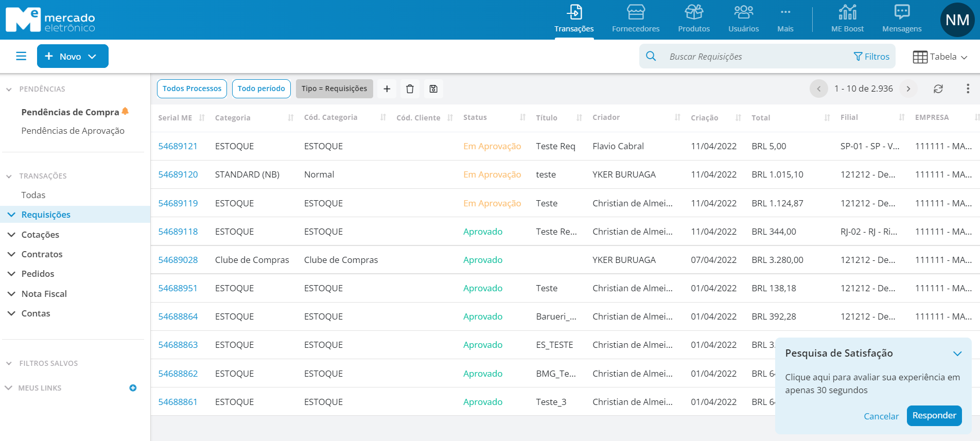Toggle sorting on the Status column
Viewport: 980px width, 441px height.
[523, 118]
